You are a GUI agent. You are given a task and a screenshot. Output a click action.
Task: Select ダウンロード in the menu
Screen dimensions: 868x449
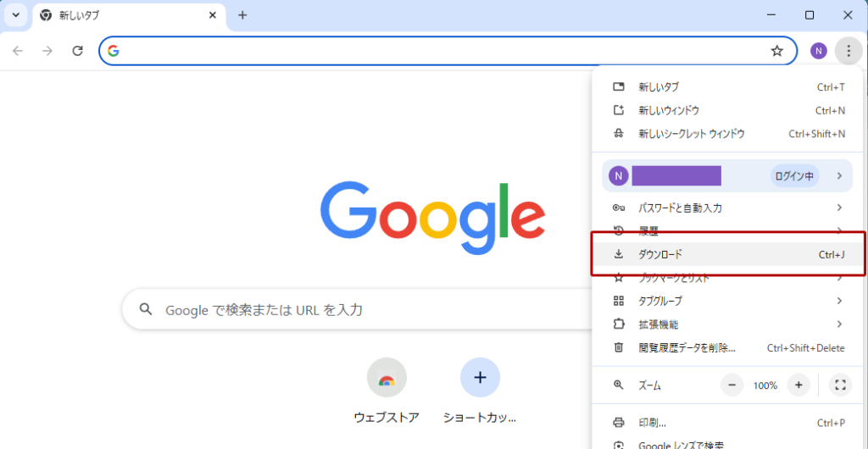pos(727,254)
